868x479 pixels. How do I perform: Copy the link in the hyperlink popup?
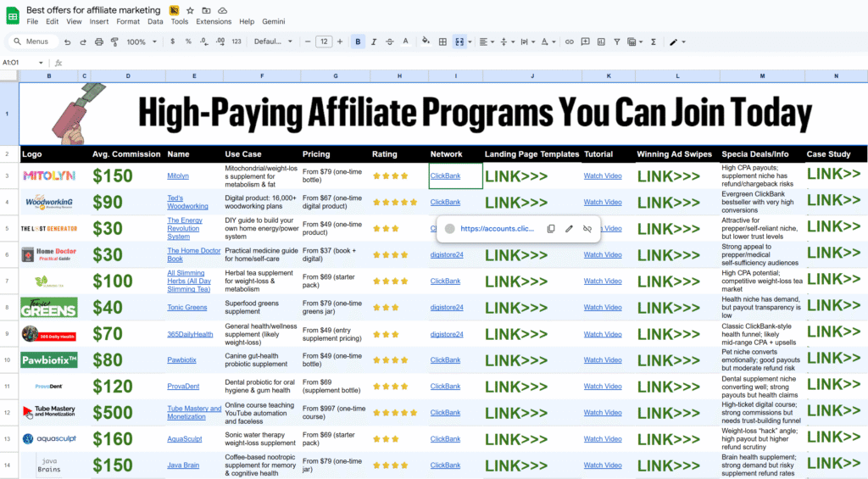[551, 229]
